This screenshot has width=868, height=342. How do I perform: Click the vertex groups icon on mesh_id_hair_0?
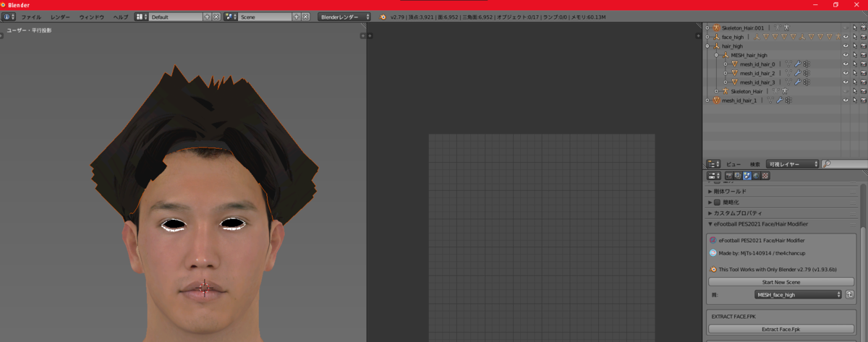click(x=806, y=64)
